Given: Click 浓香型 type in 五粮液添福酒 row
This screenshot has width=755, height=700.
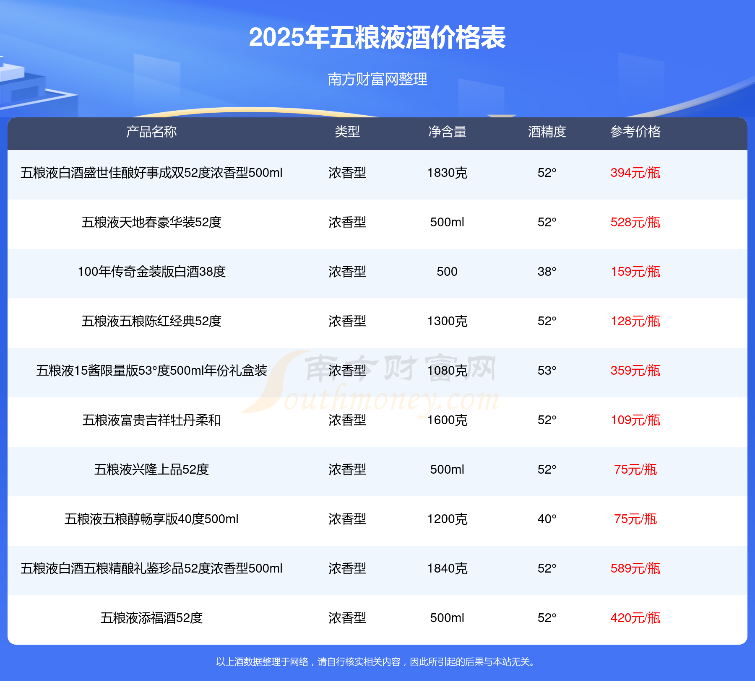Looking at the screenshot, I should [347, 618].
